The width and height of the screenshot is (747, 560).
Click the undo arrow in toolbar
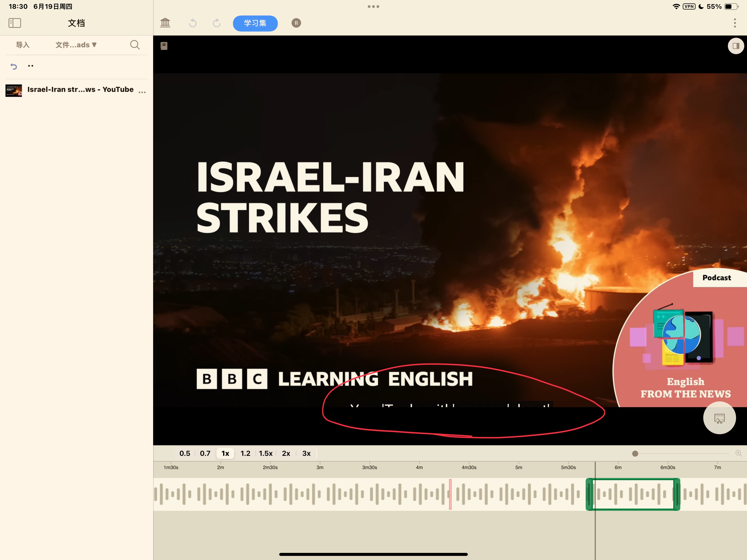(x=193, y=23)
